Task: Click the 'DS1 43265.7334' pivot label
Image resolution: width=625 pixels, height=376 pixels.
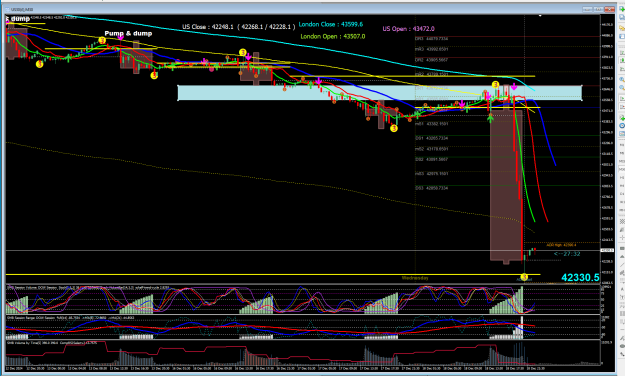Action: 431,138
